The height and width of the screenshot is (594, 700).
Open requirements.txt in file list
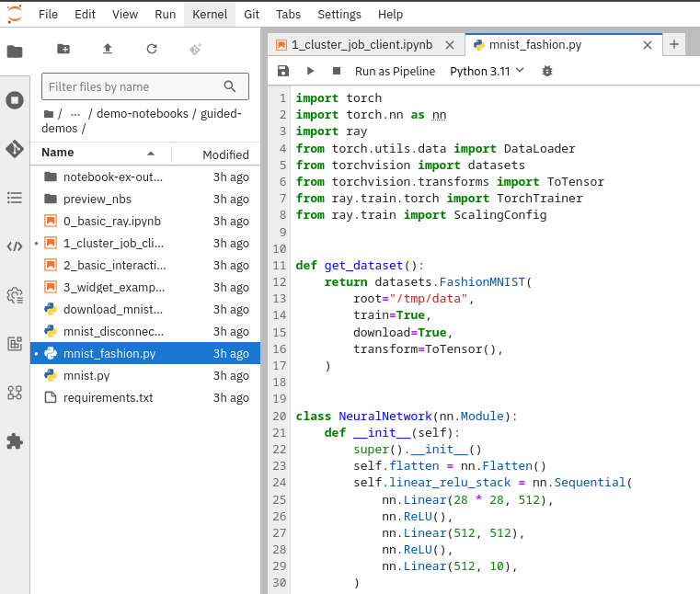point(108,398)
